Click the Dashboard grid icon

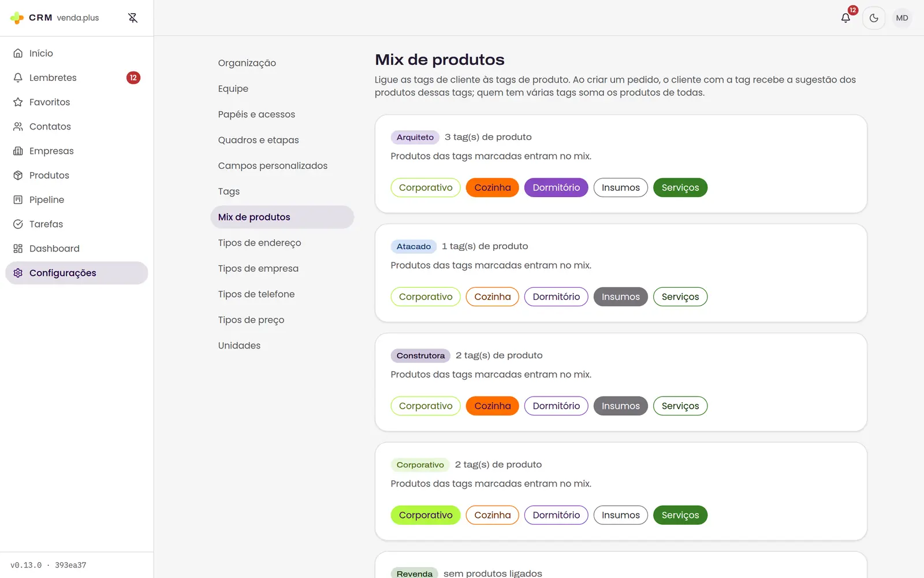[18, 249]
